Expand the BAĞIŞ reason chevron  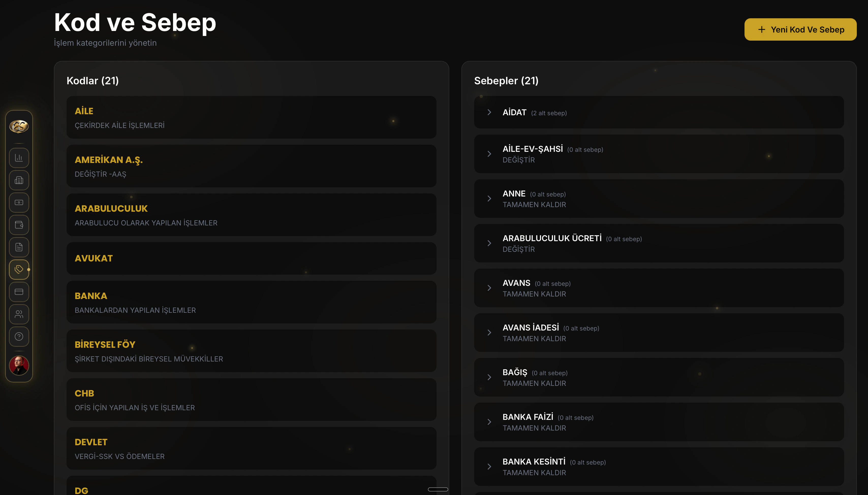pyautogui.click(x=489, y=377)
